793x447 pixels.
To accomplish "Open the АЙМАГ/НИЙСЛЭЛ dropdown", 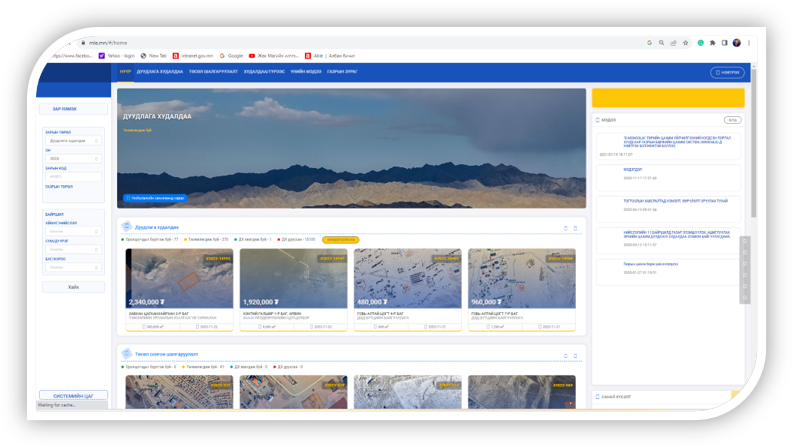I will (73, 232).
